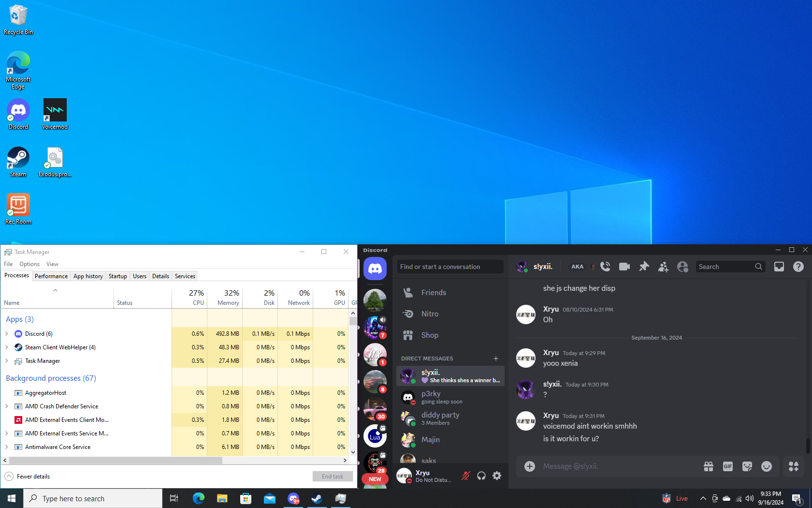Expand AMD External Events Service row
Image resolution: width=812 pixels, height=508 pixels.
point(7,433)
